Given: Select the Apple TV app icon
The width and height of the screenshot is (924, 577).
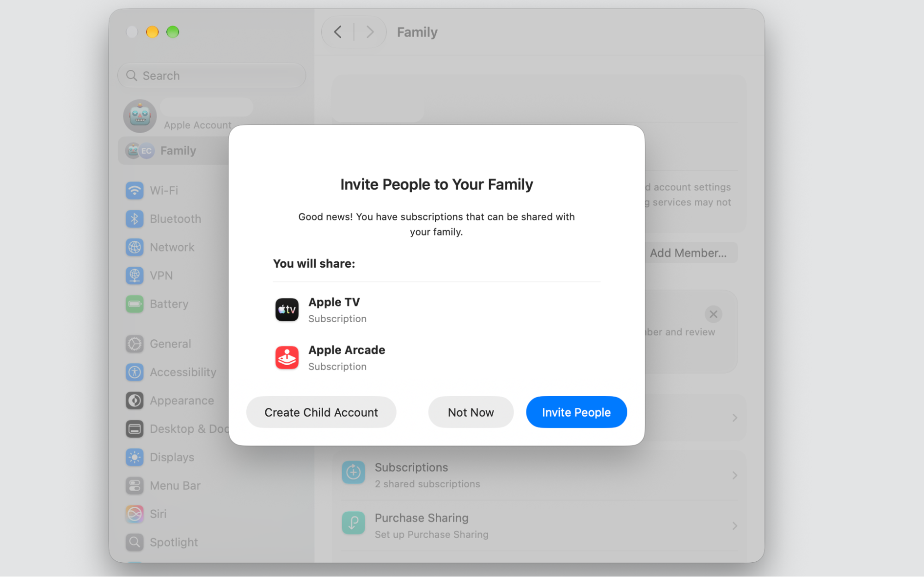Looking at the screenshot, I should (287, 309).
